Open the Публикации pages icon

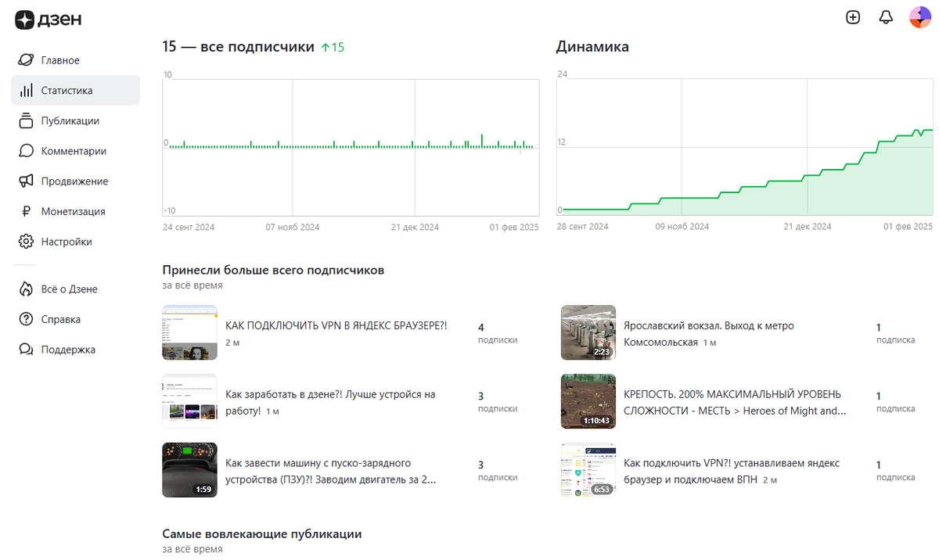[x=24, y=120]
